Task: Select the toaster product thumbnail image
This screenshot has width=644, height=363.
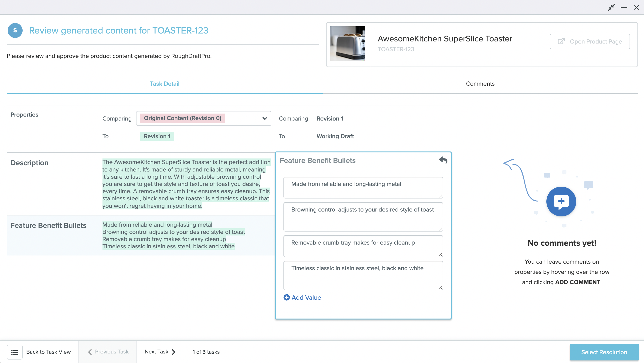Action: (348, 44)
